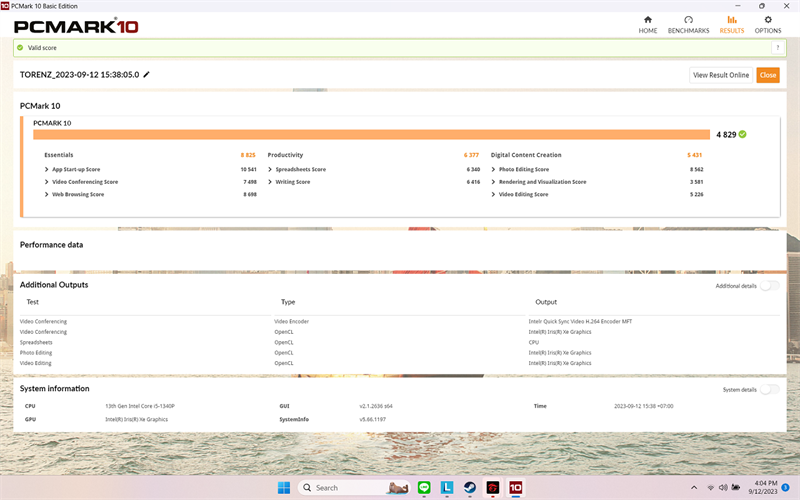This screenshot has width=800, height=500.
Task: Open the Options gear menu
Action: click(x=768, y=24)
